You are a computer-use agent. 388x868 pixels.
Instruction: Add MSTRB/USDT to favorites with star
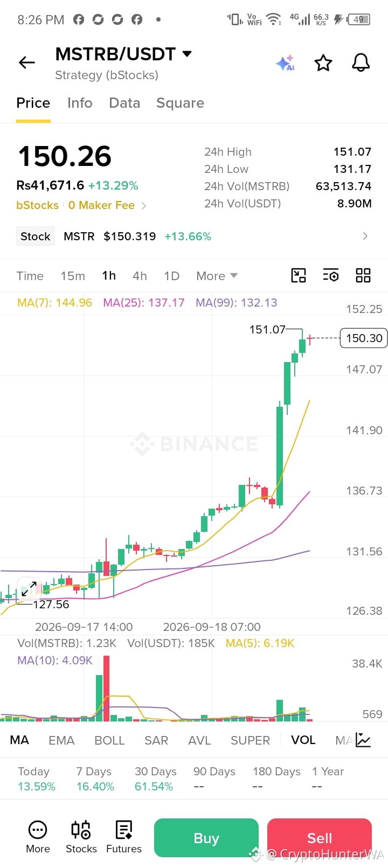pyautogui.click(x=323, y=63)
